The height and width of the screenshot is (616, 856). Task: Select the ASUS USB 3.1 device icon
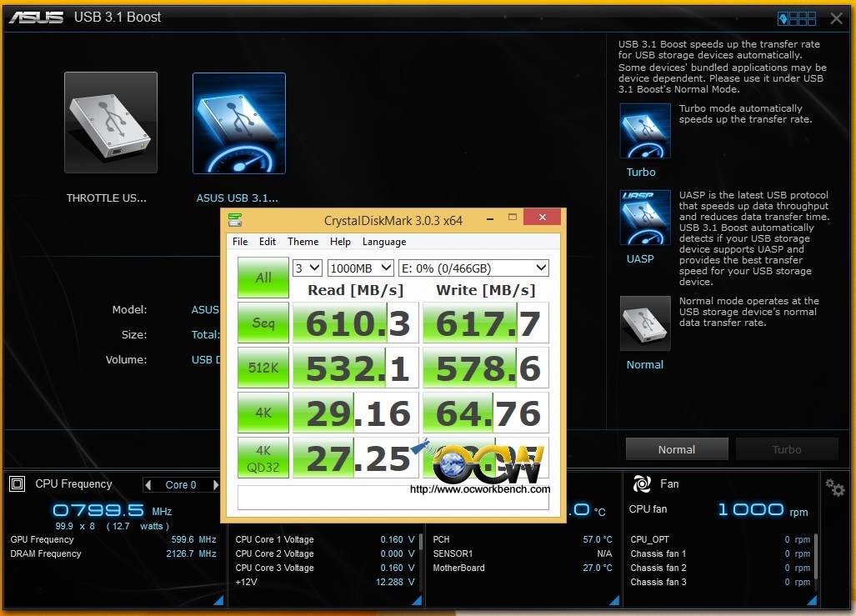239,123
